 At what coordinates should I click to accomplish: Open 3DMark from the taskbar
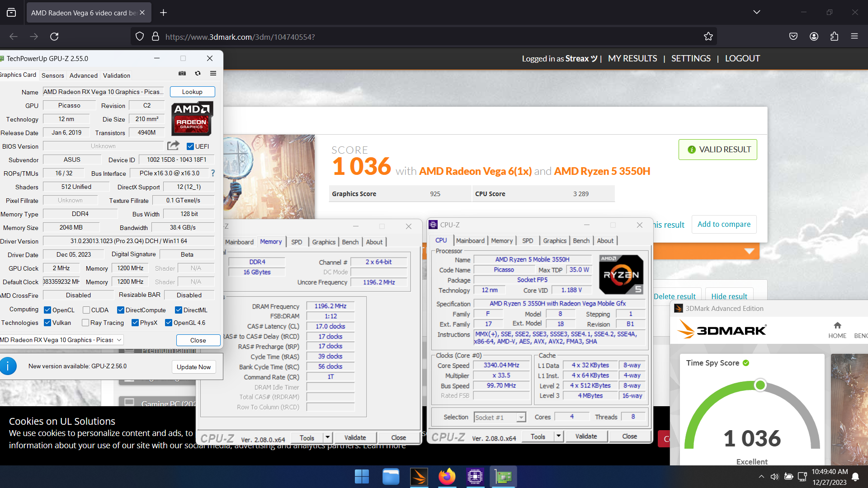pyautogui.click(x=419, y=477)
